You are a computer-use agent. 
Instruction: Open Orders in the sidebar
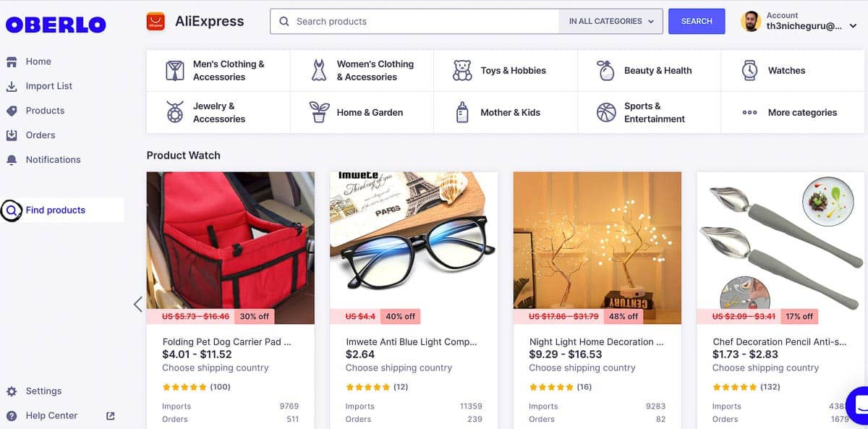(40, 135)
